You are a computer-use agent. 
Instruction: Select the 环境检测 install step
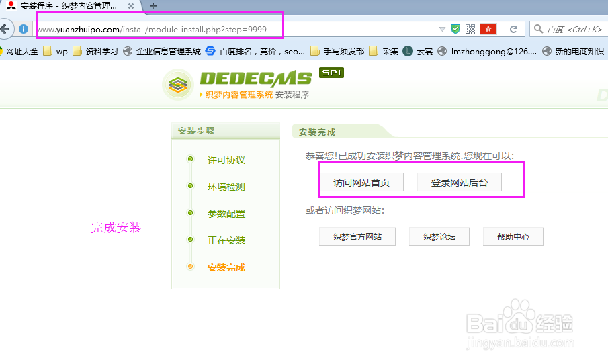point(226,187)
